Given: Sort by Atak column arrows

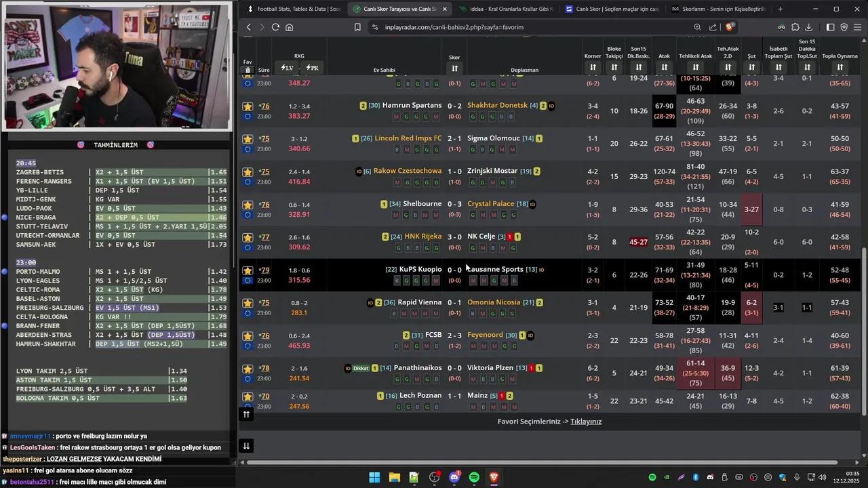Looking at the screenshot, I should (x=665, y=67).
